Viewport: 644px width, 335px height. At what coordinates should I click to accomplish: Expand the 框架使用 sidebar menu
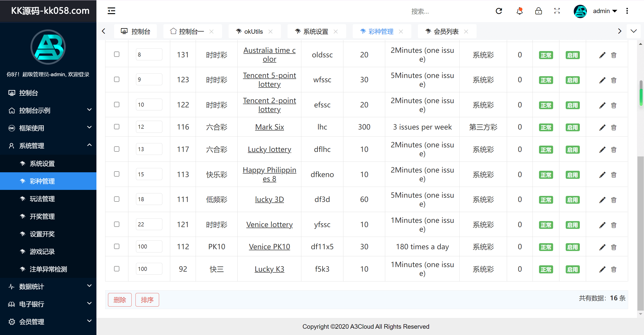click(x=48, y=128)
